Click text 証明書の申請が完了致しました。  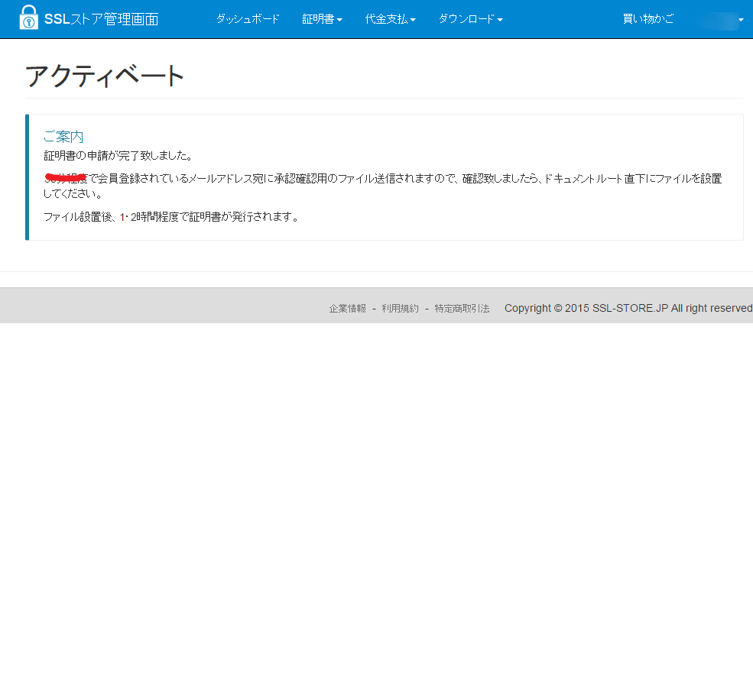point(118,156)
